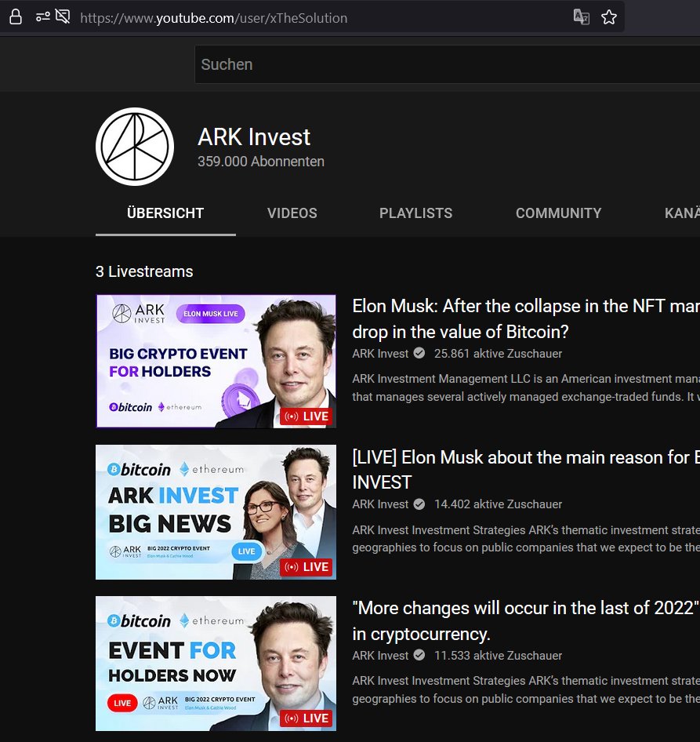The height and width of the screenshot is (742, 700).
Task: Switch to the VIDEOS tab
Action: click(x=292, y=213)
